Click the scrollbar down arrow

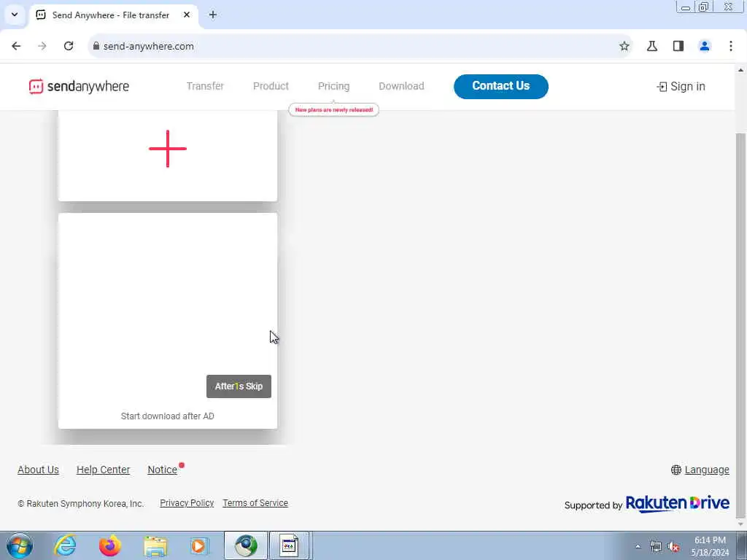740,524
